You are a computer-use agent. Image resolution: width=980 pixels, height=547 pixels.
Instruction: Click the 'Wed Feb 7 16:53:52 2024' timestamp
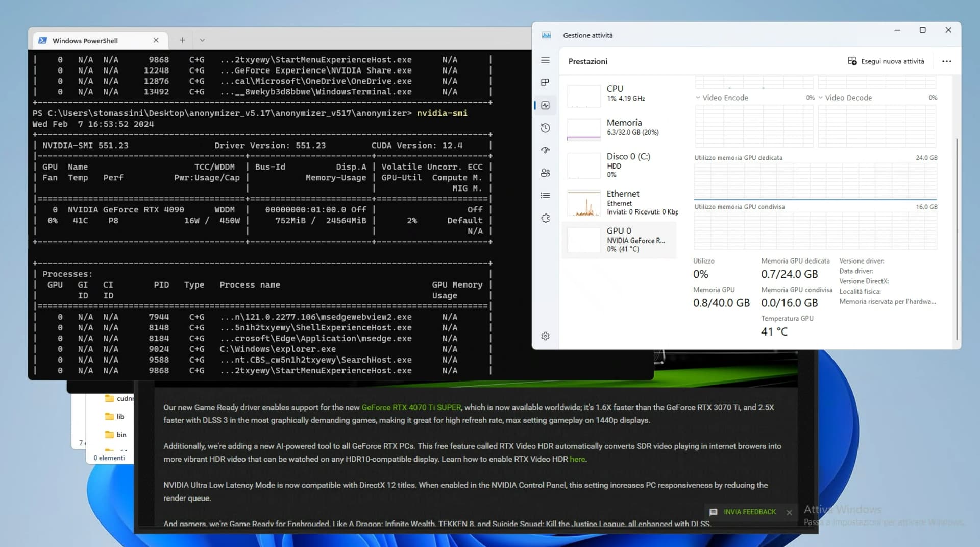coord(93,124)
